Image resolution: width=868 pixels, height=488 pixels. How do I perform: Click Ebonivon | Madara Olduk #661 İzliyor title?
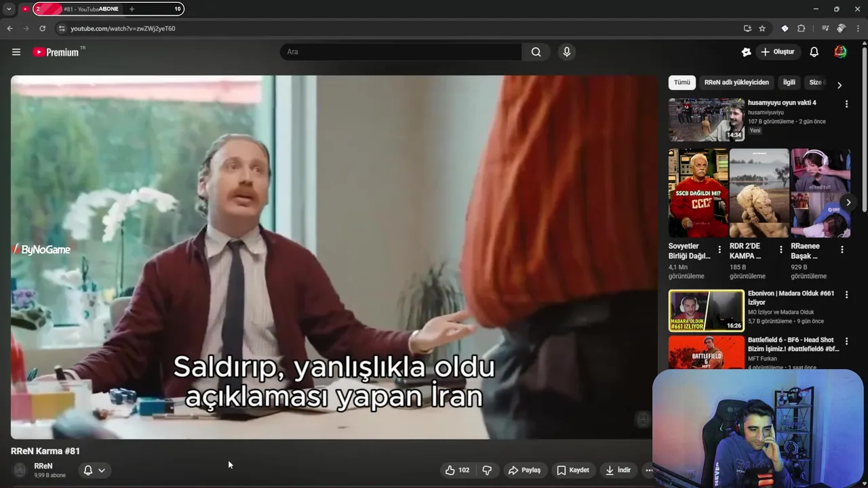[x=791, y=298]
